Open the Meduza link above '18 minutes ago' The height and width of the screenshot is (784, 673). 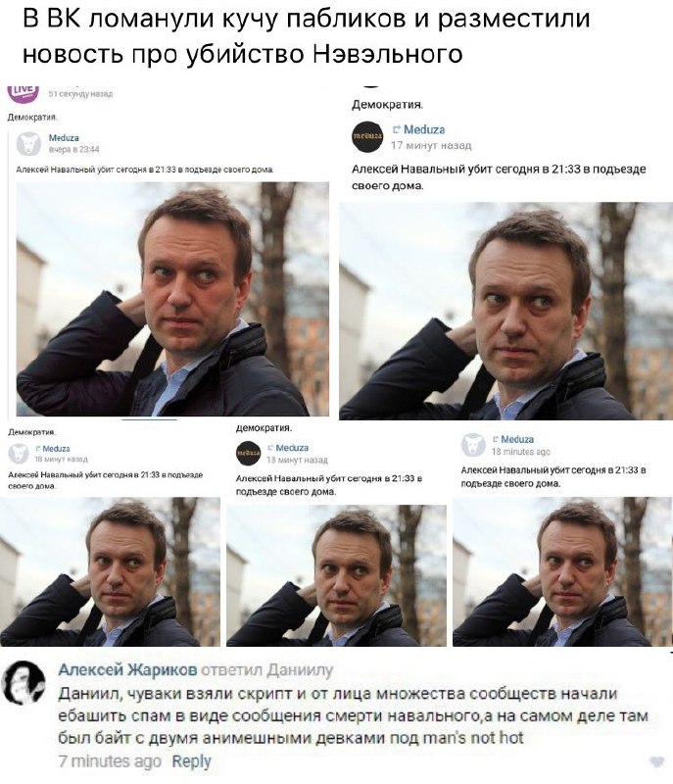click(x=517, y=439)
